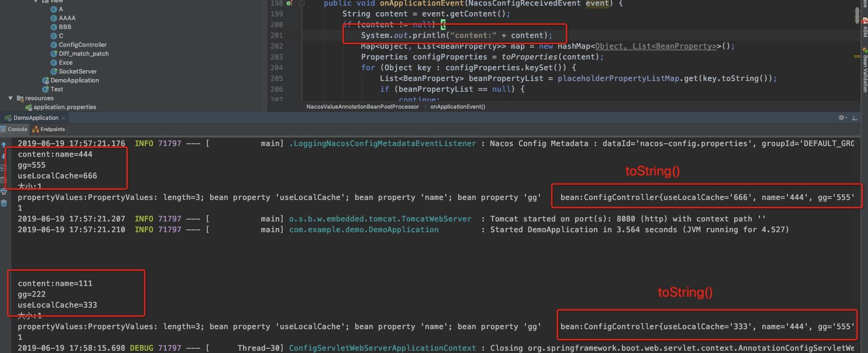Open run panel settings gear dropdown
The width and height of the screenshot is (868, 353).
(842, 118)
